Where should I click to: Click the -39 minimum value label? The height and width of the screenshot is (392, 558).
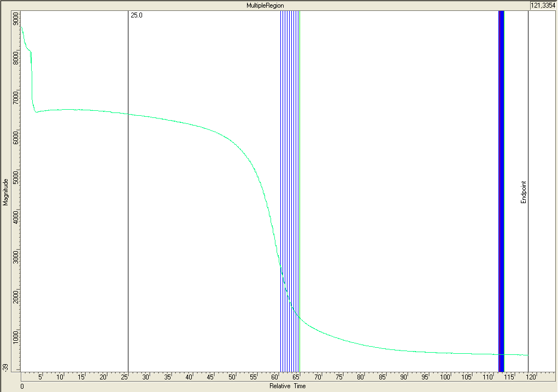5,367
